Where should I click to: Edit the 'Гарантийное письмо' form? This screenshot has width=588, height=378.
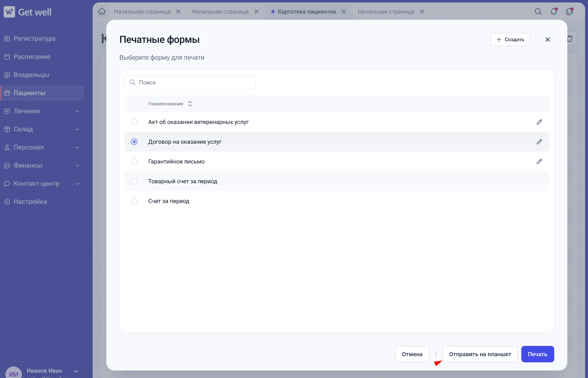point(539,161)
